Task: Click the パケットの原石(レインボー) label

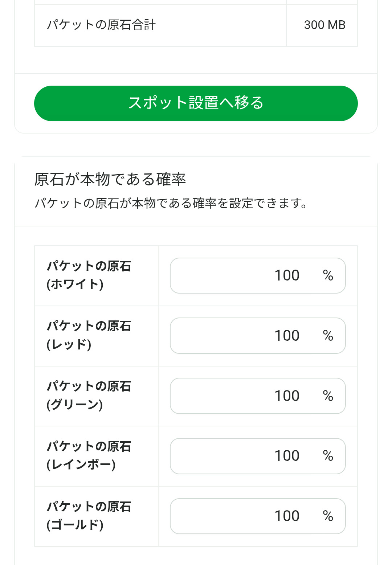Action: 89,455
